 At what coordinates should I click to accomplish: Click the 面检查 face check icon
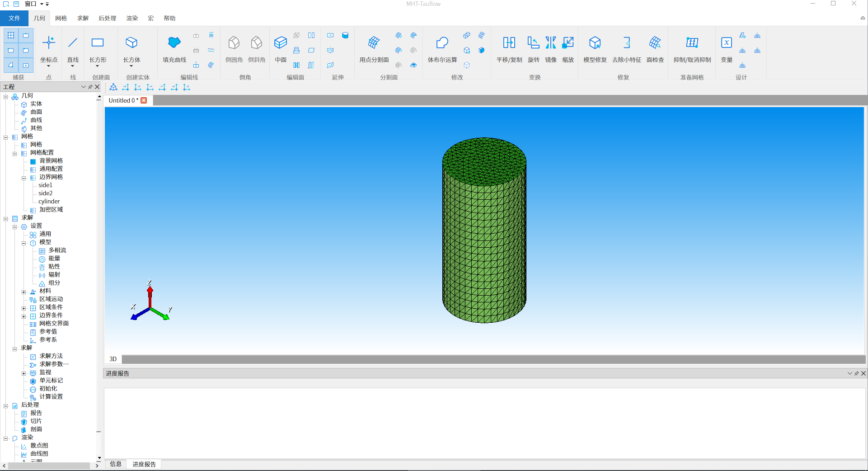[x=655, y=43]
